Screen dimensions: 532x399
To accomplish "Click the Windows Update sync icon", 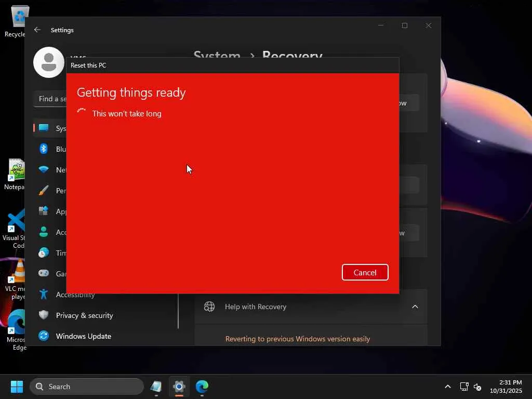I will coord(44,336).
